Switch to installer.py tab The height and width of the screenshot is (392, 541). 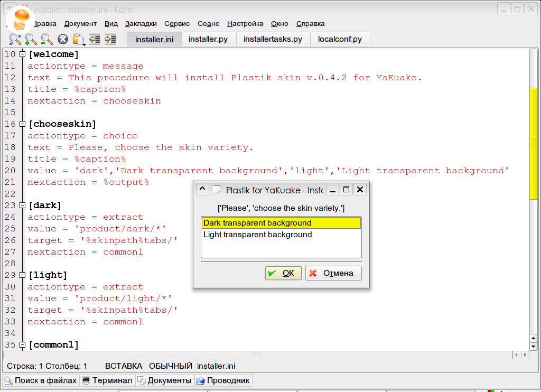[x=208, y=39]
